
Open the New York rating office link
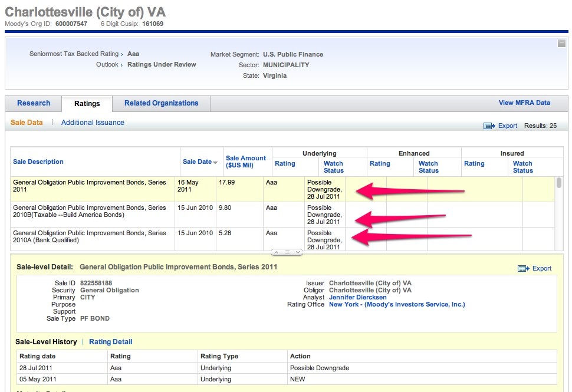397,304
